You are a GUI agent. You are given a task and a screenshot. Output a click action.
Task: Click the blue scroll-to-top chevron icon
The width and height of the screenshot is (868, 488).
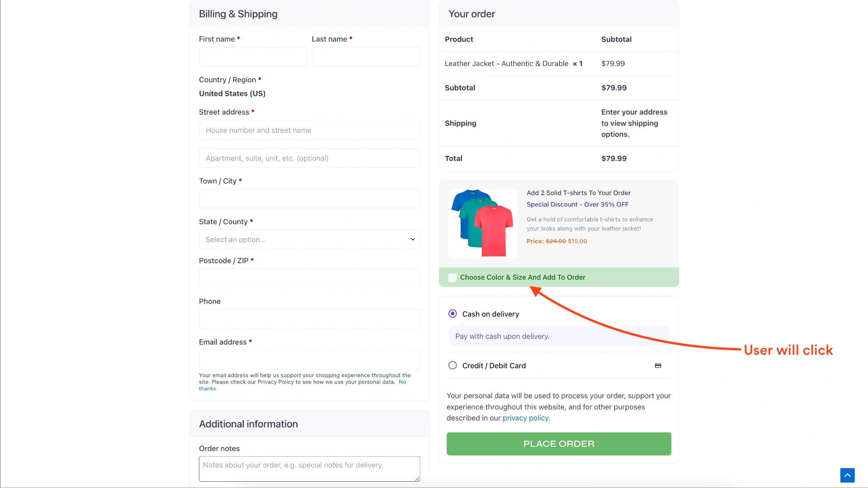(x=848, y=475)
